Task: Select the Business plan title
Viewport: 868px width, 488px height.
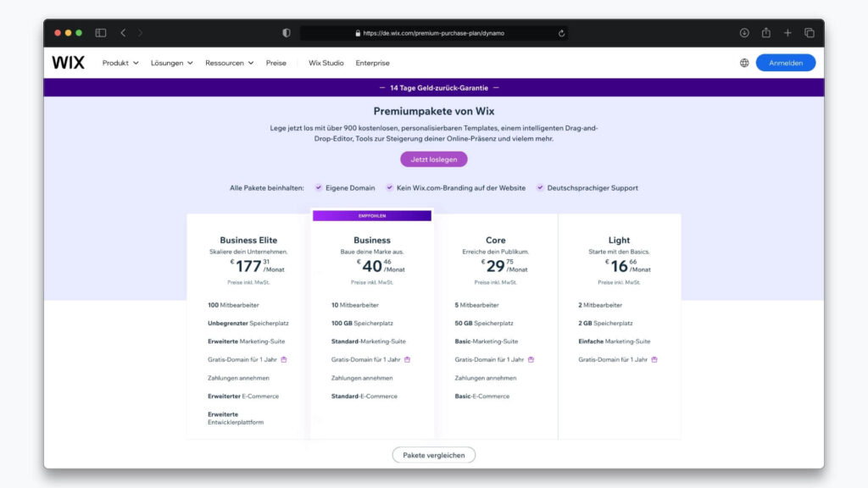Action: coord(372,240)
